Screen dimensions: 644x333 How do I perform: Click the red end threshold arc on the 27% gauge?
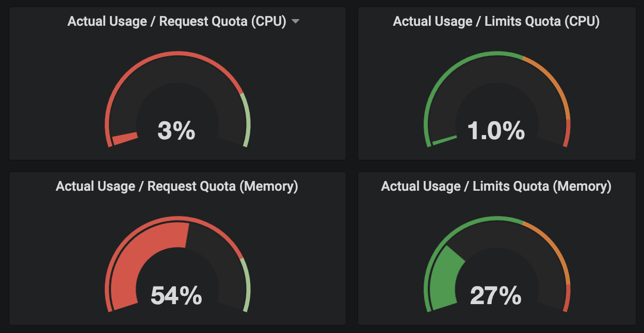click(567, 298)
